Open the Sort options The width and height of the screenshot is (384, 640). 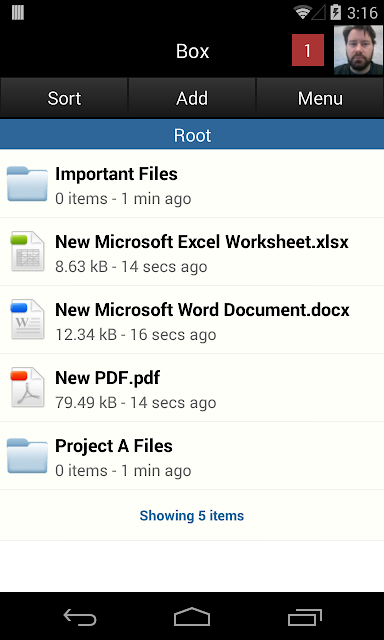pos(64,98)
